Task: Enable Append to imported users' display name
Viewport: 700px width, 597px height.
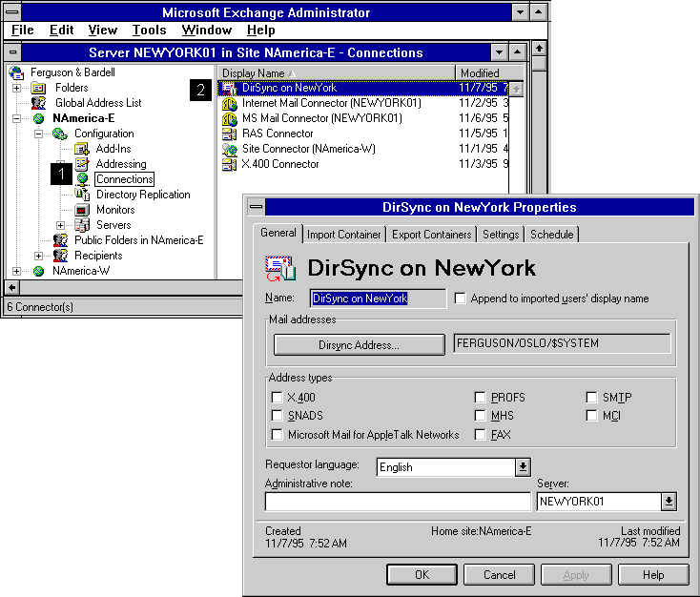Action: [x=461, y=298]
